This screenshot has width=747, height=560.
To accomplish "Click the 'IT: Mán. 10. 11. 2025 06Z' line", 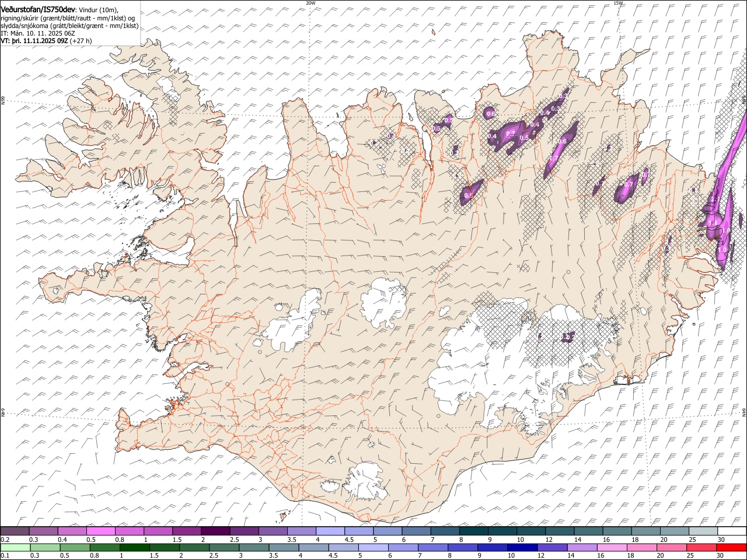I will [x=38, y=33].
